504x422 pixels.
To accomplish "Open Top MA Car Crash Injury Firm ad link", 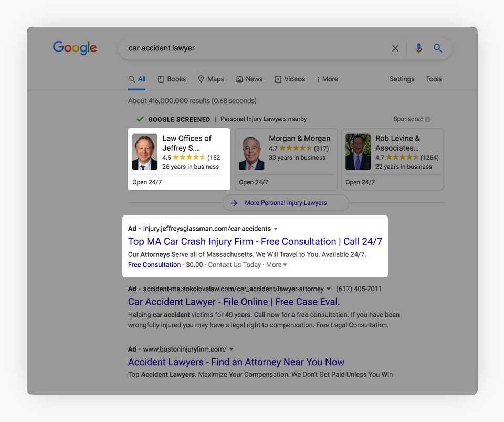I will pyautogui.click(x=255, y=242).
